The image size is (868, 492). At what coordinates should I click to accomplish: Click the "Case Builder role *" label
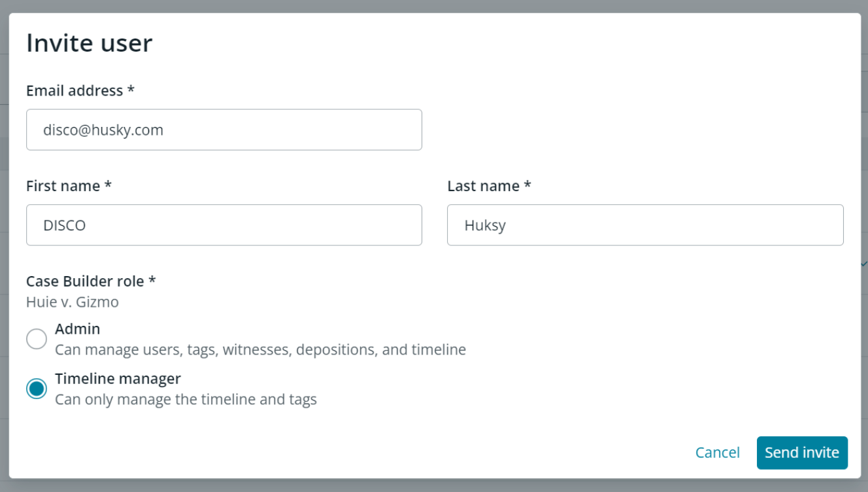pyautogui.click(x=91, y=281)
